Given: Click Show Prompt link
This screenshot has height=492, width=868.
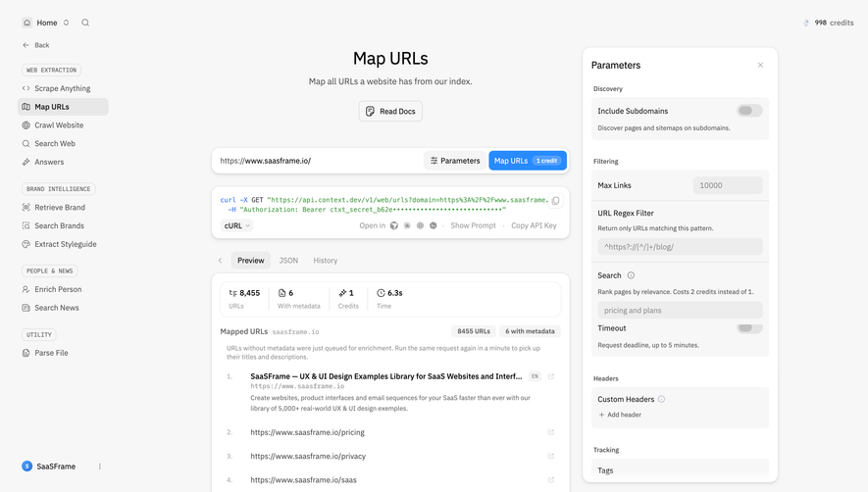Looking at the screenshot, I should tap(473, 225).
